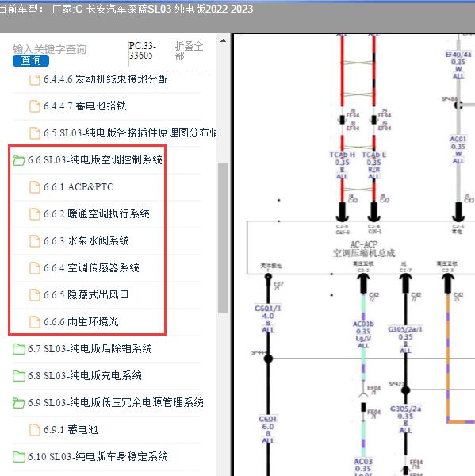Image resolution: width=475 pixels, height=476 pixels.
Task: Click the SP488 splice node on diagram
Action: tap(458, 105)
